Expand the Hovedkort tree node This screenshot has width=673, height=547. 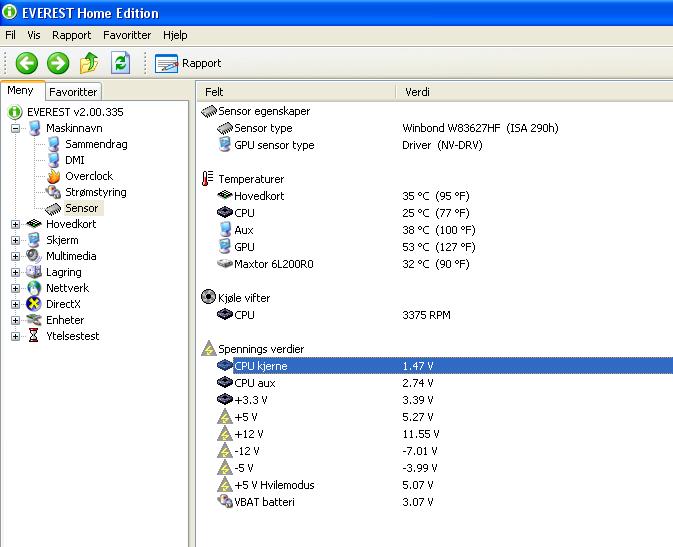tap(15, 224)
